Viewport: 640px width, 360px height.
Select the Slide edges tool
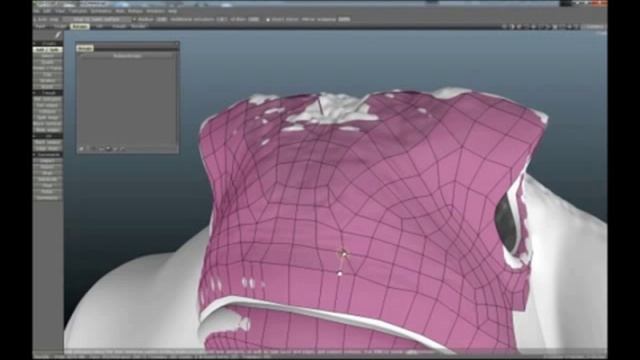coord(47,129)
